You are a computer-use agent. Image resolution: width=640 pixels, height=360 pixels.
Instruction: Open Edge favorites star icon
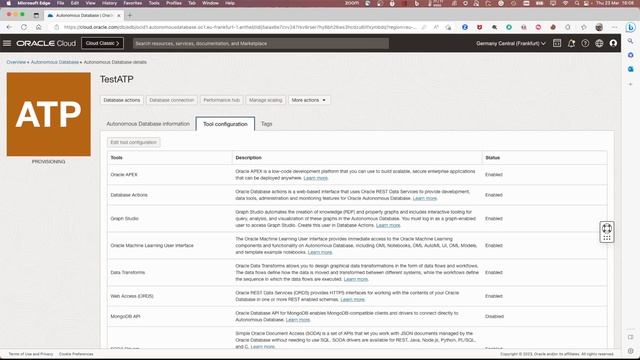click(x=584, y=27)
